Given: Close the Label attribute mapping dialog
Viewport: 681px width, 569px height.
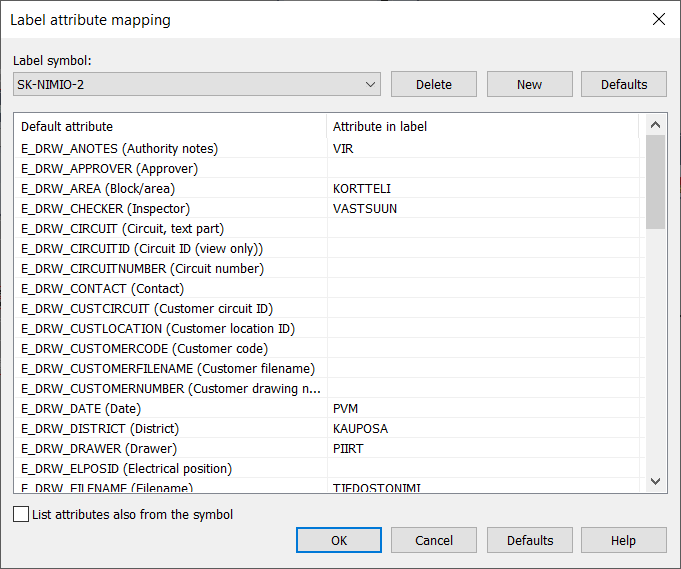Looking at the screenshot, I should point(658,19).
